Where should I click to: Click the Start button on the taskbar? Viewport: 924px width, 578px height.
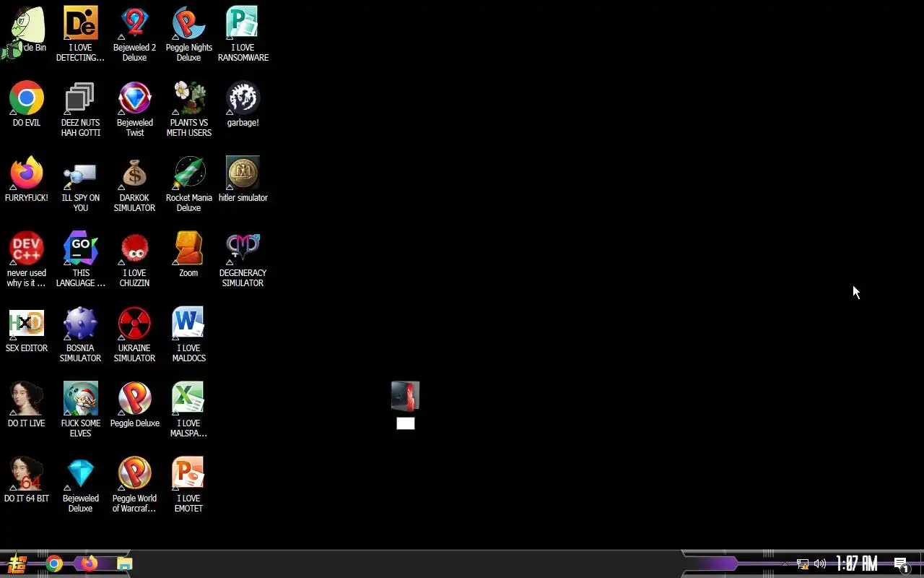tap(17, 564)
